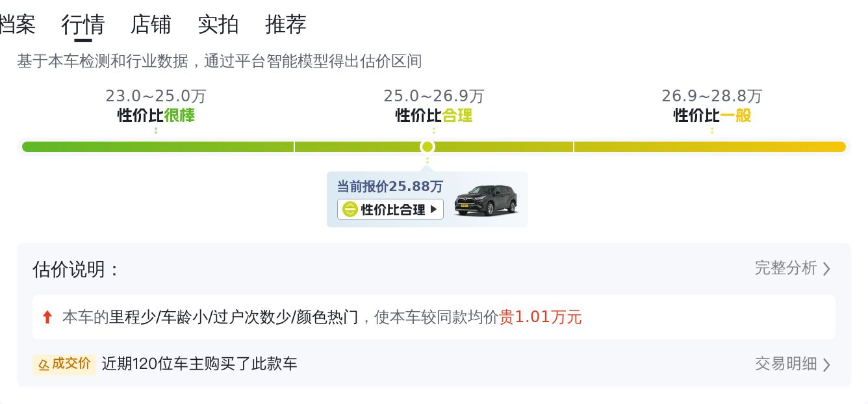
Task: Click the chevron next to 完整分析
Action: 826,269
